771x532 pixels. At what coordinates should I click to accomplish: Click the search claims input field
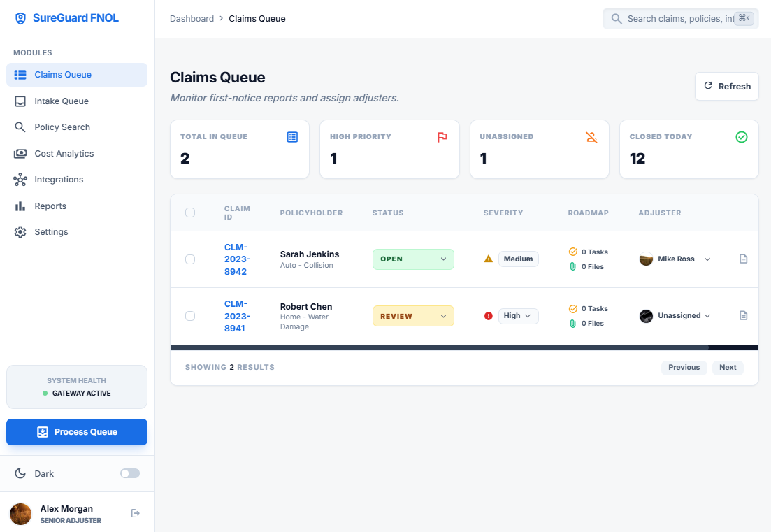coord(678,19)
